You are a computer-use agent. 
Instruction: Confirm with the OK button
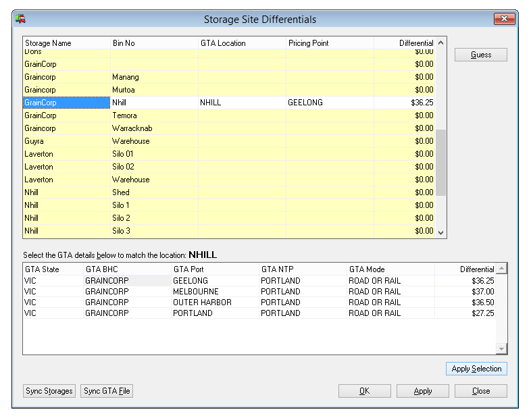point(364,391)
